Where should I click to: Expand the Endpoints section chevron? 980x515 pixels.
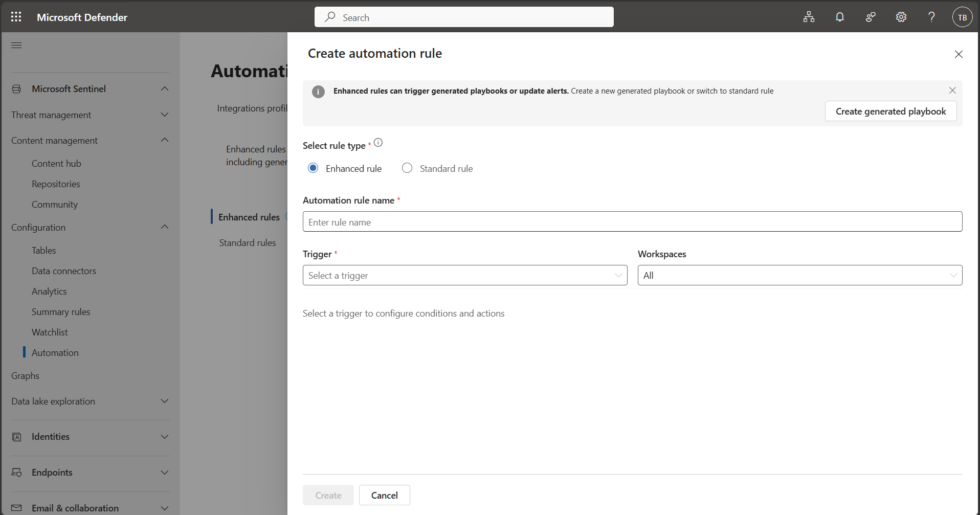coord(165,473)
